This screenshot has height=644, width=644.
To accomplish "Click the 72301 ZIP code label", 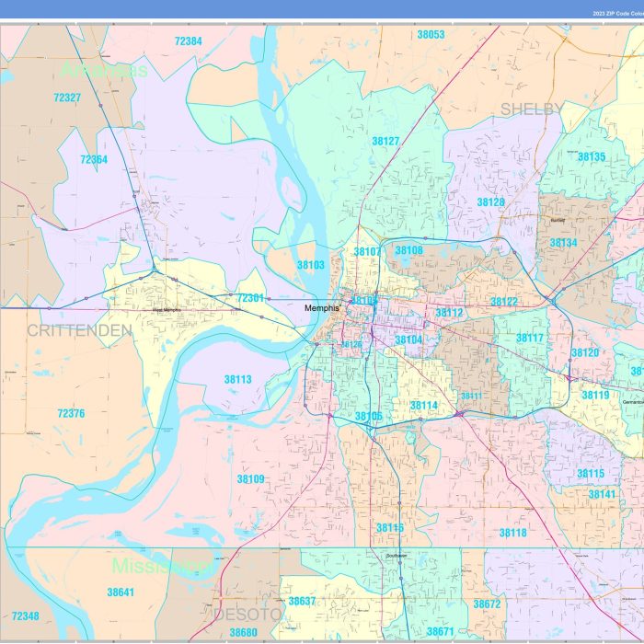I will (x=250, y=298).
